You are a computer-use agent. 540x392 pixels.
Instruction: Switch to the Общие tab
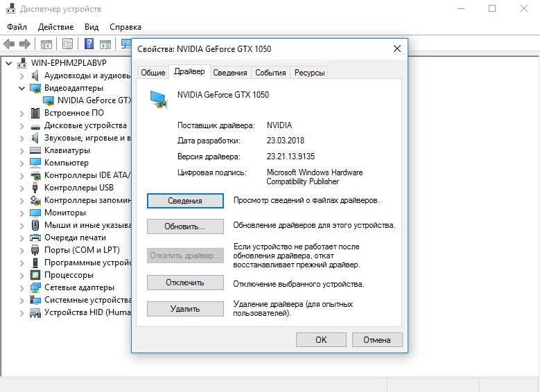click(153, 73)
